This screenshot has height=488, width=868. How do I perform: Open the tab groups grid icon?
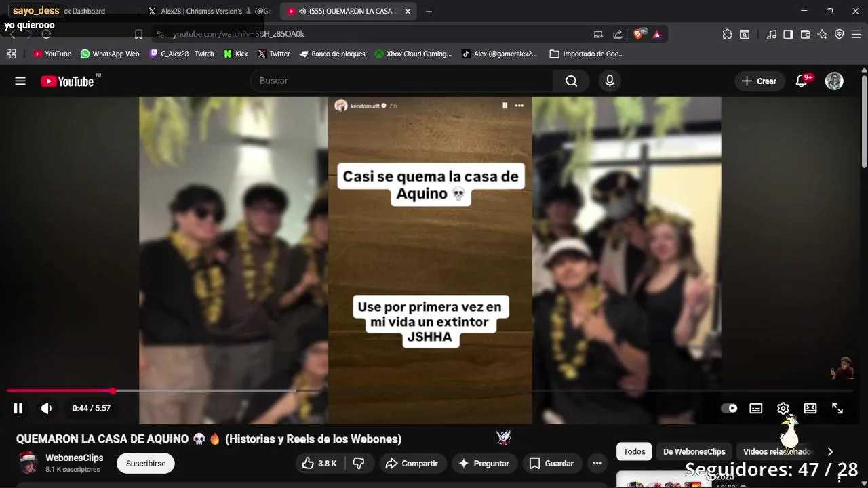point(11,54)
